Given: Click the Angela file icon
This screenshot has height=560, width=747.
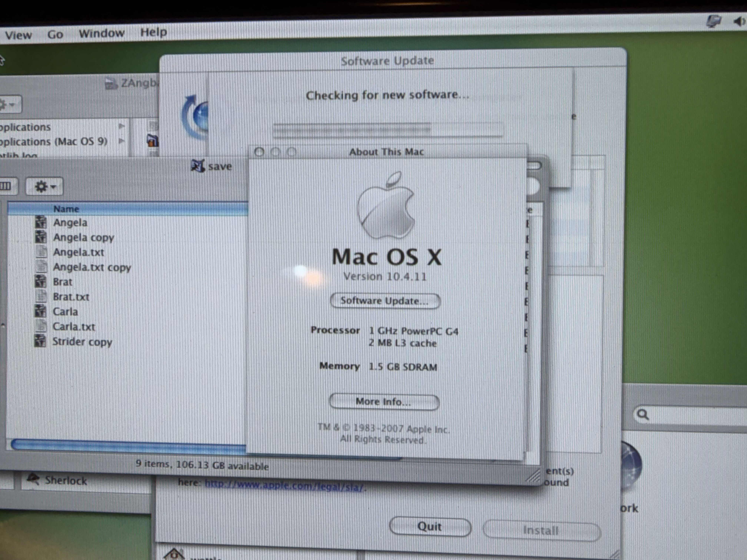Looking at the screenshot, I should 41,222.
